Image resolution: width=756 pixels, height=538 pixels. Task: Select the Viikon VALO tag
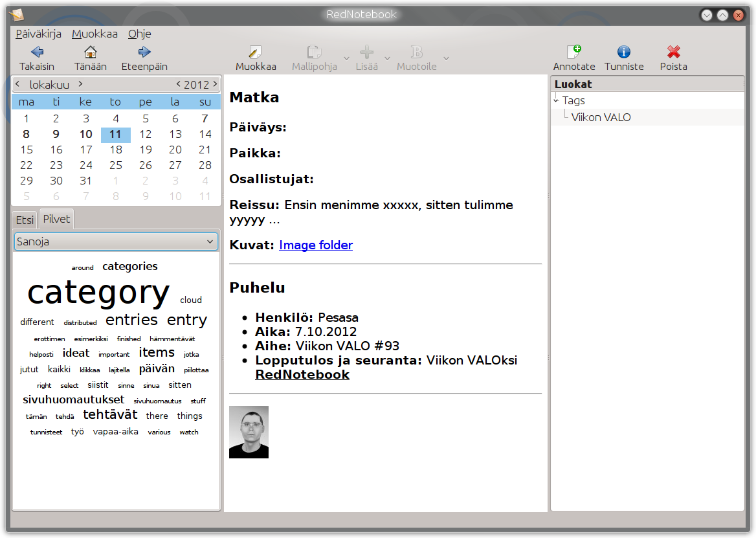point(601,117)
